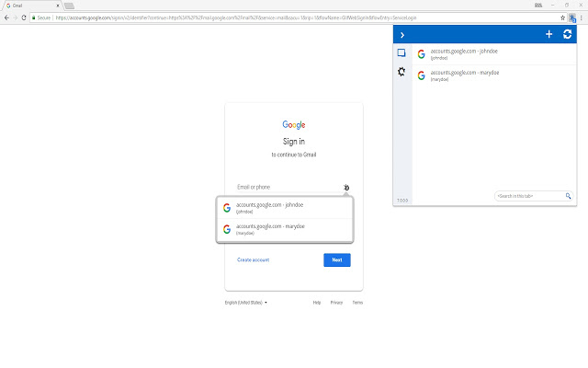Open the Create account link
This screenshot has width=588, height=368.
[x=254, y=259]
